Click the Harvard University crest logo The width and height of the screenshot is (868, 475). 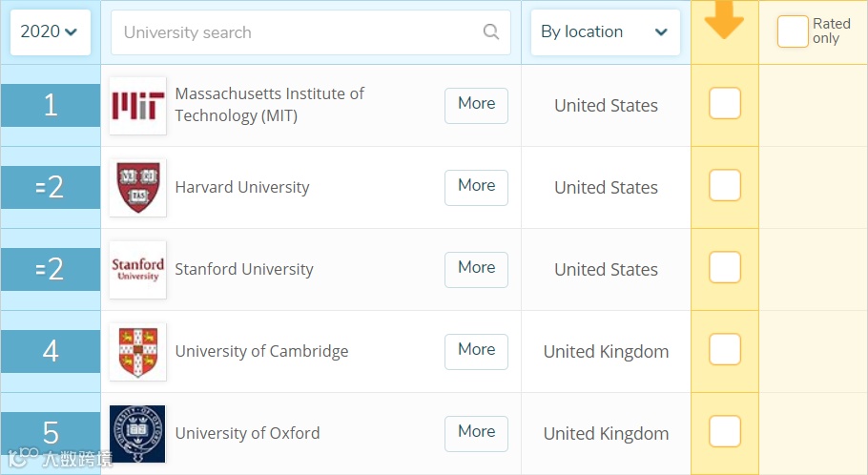coord(137,187)
